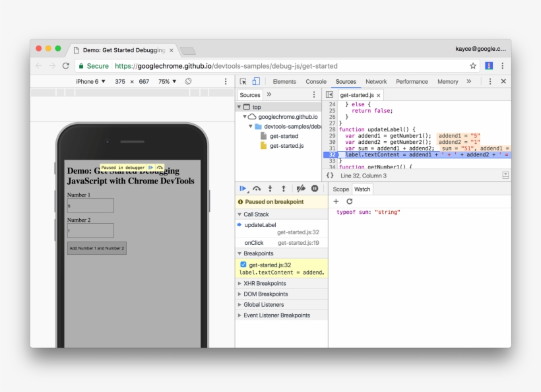This screenshot has width=541, height=392.
Task: Open the Scope tab
Action: click(340, 189)
